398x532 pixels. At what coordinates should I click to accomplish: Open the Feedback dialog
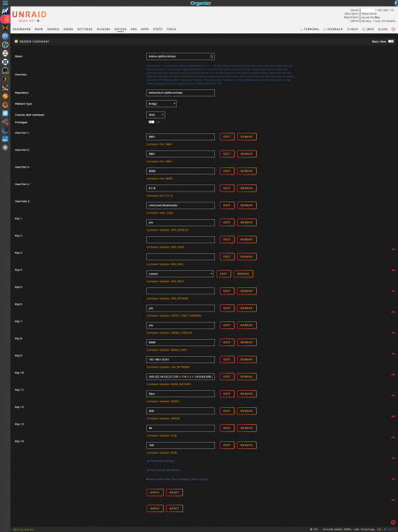point(333,29)
